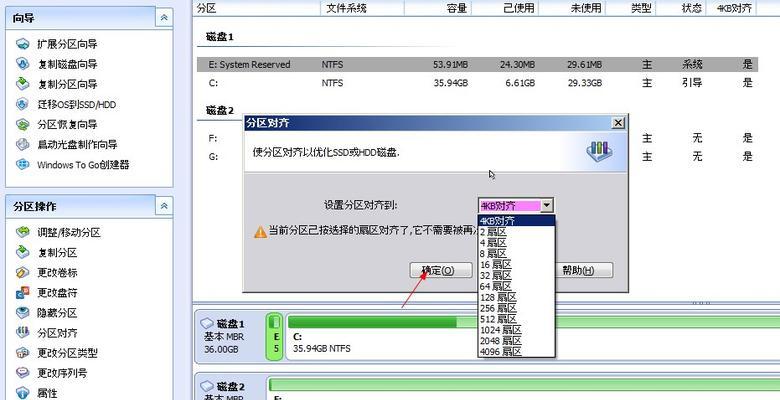
Task: Choose 512 扇区 from alignment list
Action: pyautogui.click(x=516, y=319)
